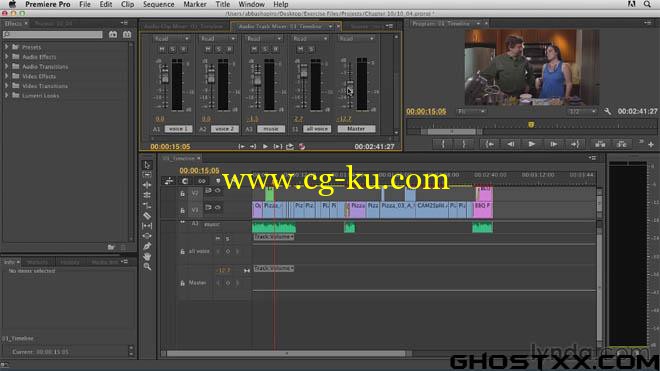Click the Extract button in Program Monitor
Image resolution: width=660 pixels, height=371 pixels.
coord(621,144)
